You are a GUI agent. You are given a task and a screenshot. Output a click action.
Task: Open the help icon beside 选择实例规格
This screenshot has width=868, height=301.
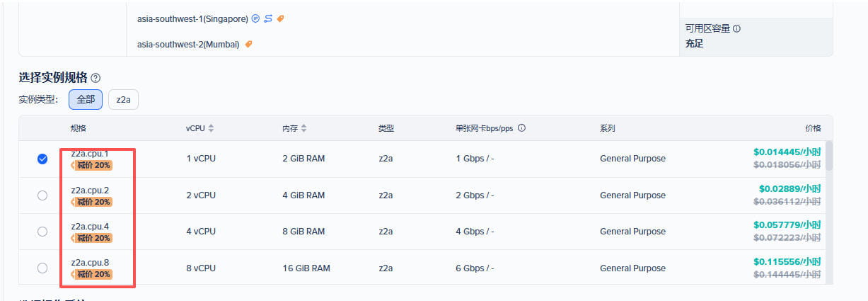pyautogui.click(x=96, y=78)
